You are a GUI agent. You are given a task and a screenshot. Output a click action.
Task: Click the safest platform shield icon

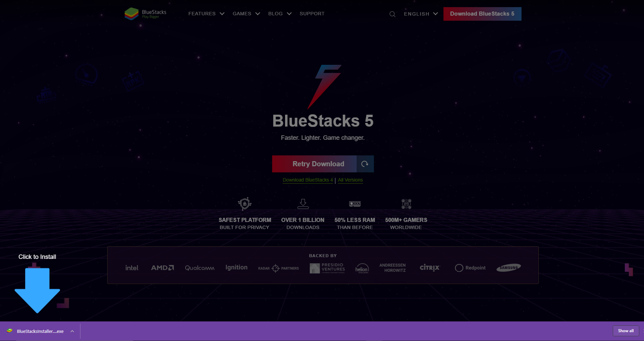(245, 204)
